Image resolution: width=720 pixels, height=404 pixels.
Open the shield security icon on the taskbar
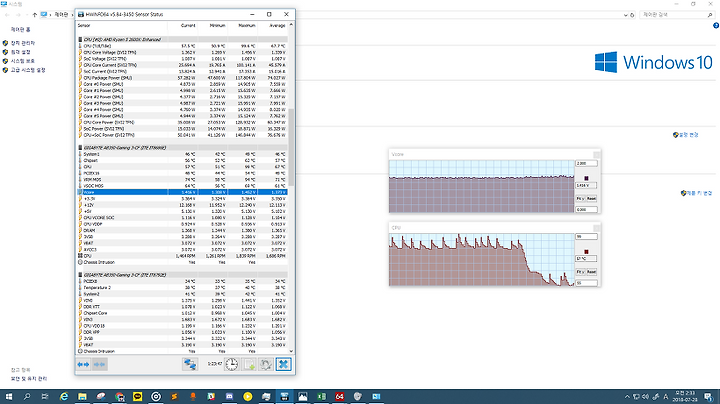(358, 397)
